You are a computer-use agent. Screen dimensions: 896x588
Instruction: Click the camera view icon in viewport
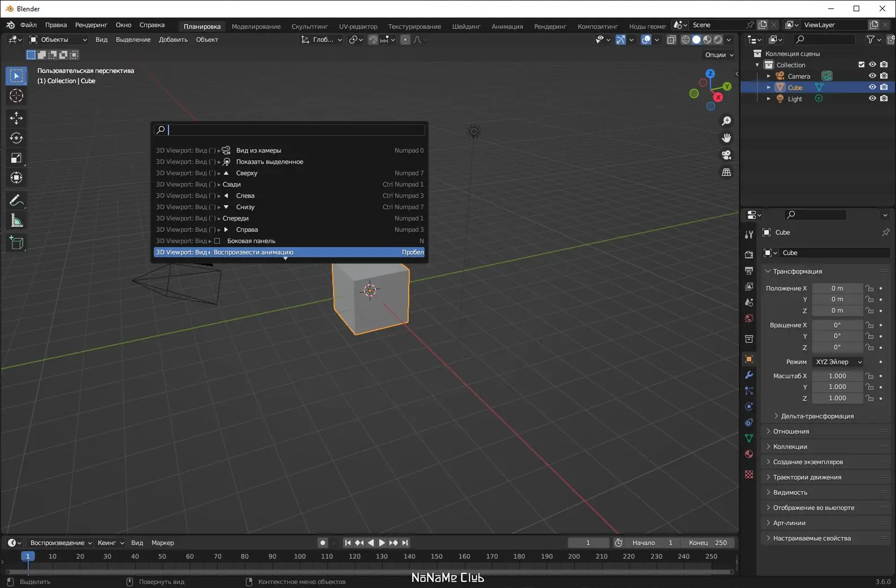[726, 155]
